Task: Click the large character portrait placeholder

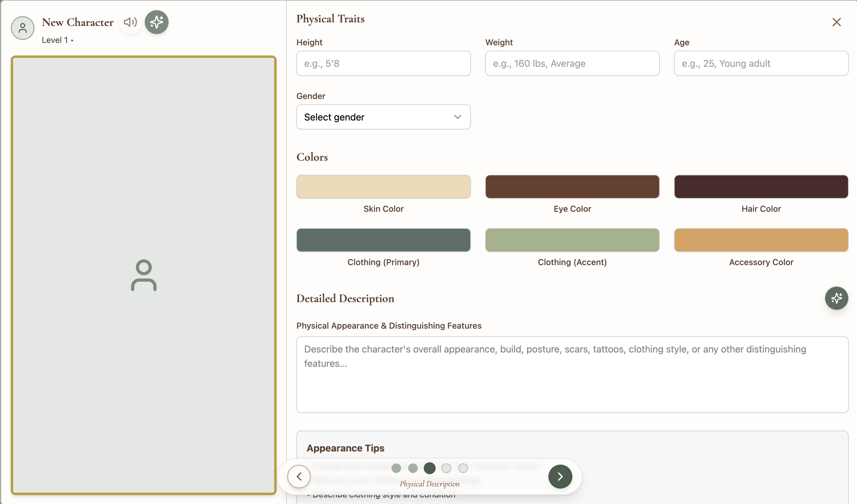Action: pyautogui.click(x=144, y=275)
